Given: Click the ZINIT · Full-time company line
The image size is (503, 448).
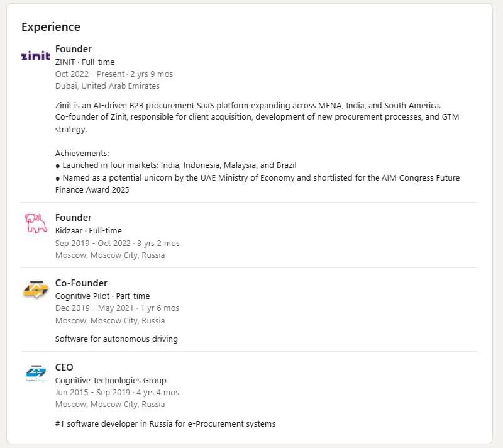Looking at the screenshot, I should [85, 62].
